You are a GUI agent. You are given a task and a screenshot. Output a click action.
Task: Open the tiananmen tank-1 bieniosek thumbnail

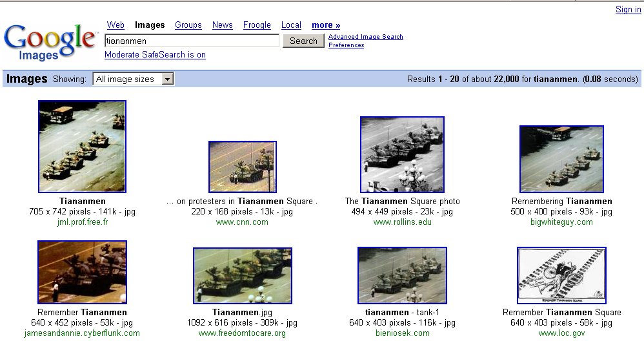click(402, 276)
